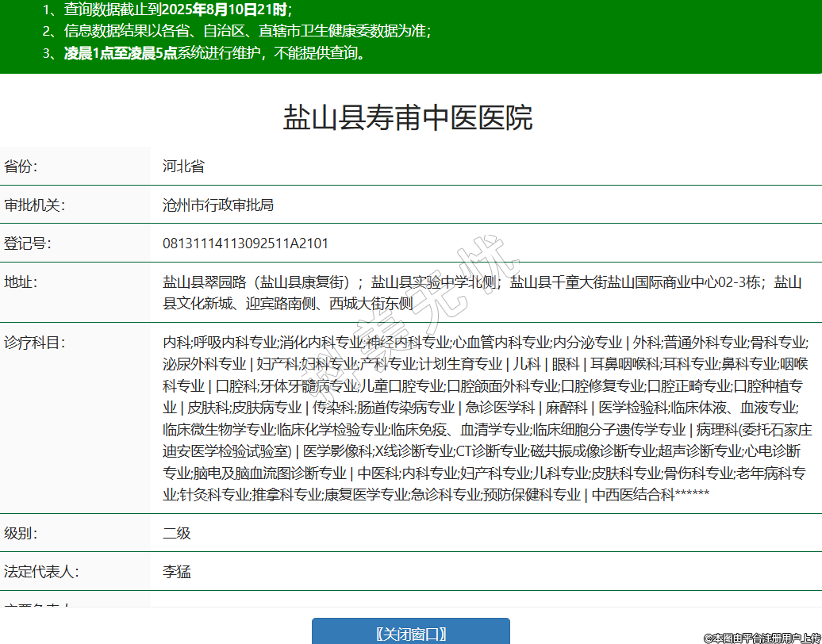Click the 审批机关 field label

tap(34, 205)
